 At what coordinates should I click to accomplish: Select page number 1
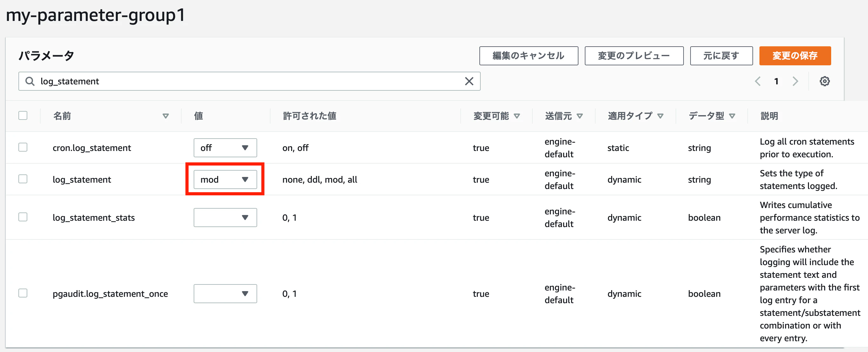click(x=776, y=81)
